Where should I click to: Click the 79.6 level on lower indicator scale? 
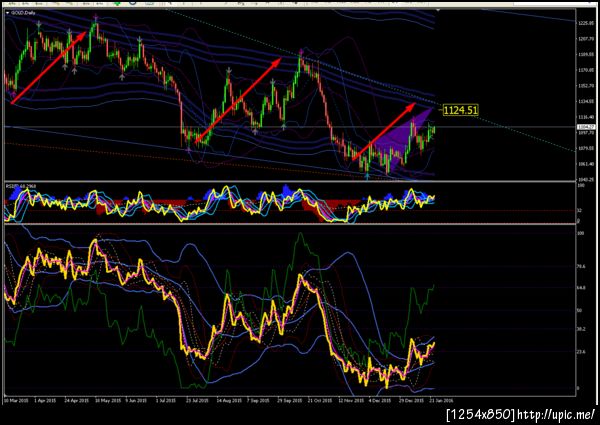(x=581, y=266)
